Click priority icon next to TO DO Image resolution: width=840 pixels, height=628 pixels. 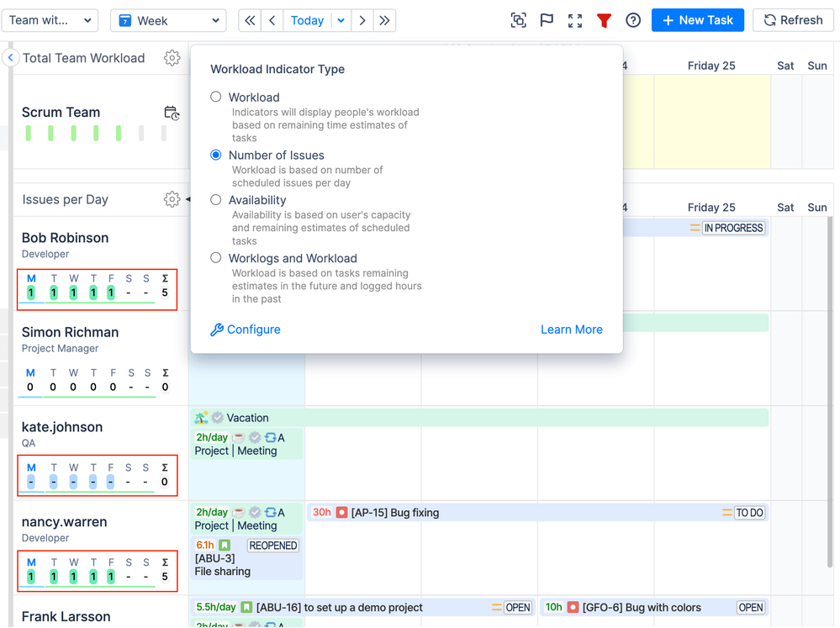click(727, 512)
